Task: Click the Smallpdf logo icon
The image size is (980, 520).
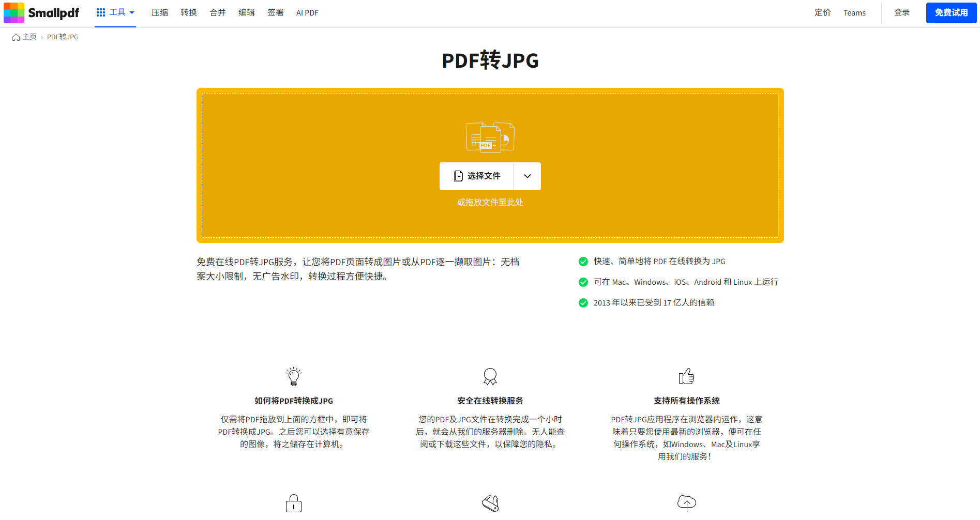Action: tap(14, 12)
